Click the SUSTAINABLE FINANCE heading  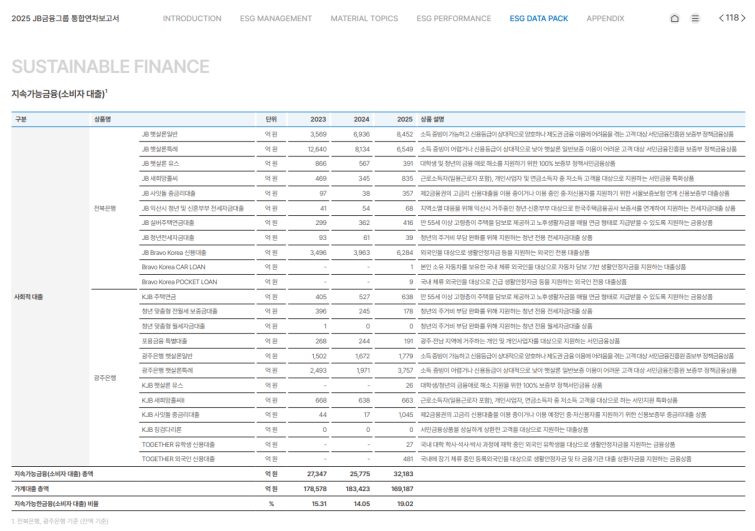coord(111,66)
